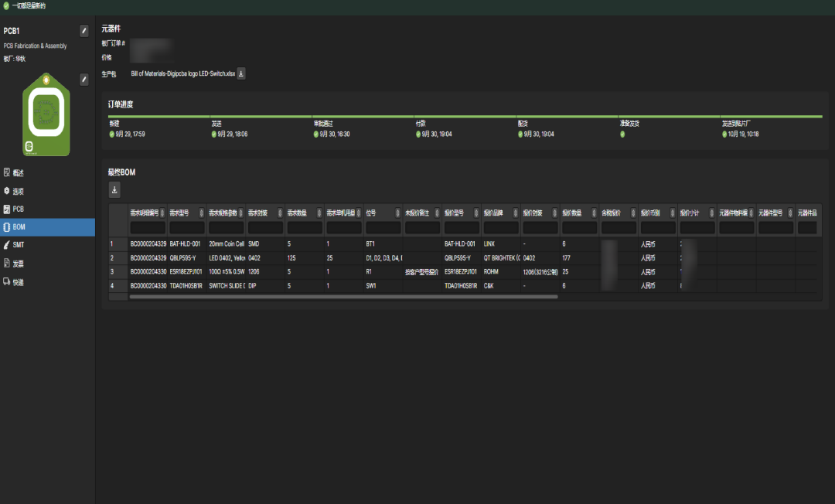Open the 快递 sidebar item
This screenshot has width=835, height=504.
tap(47, 282)
